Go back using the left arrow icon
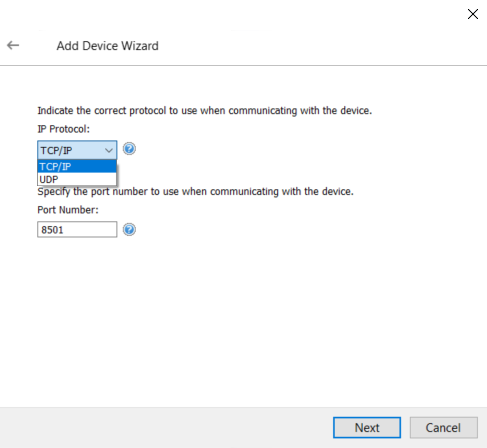 point(13,45)
